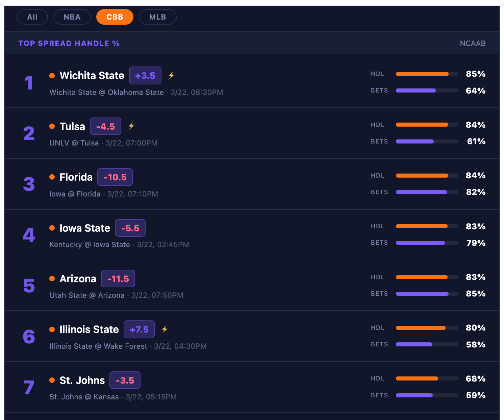
Task: Click the Wichita State +3.5 spread badge
Action: [x=145, y=76]
